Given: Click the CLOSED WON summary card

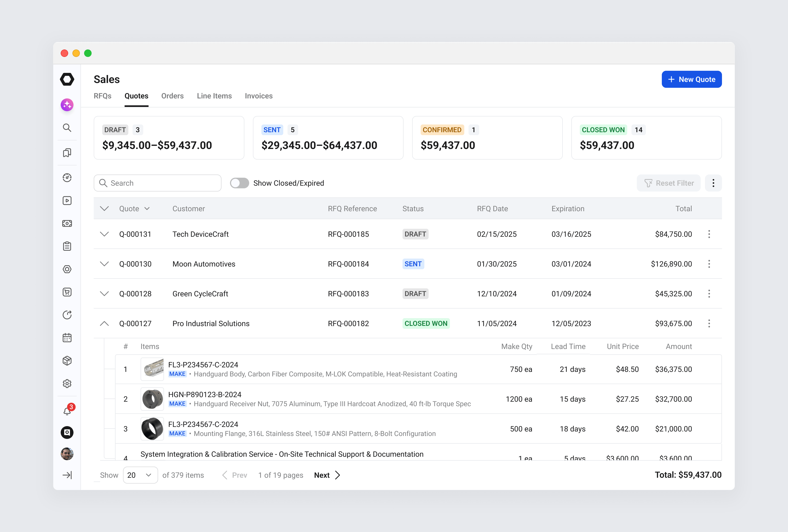Looking at the screenshot, I should [x=646, y=138].
